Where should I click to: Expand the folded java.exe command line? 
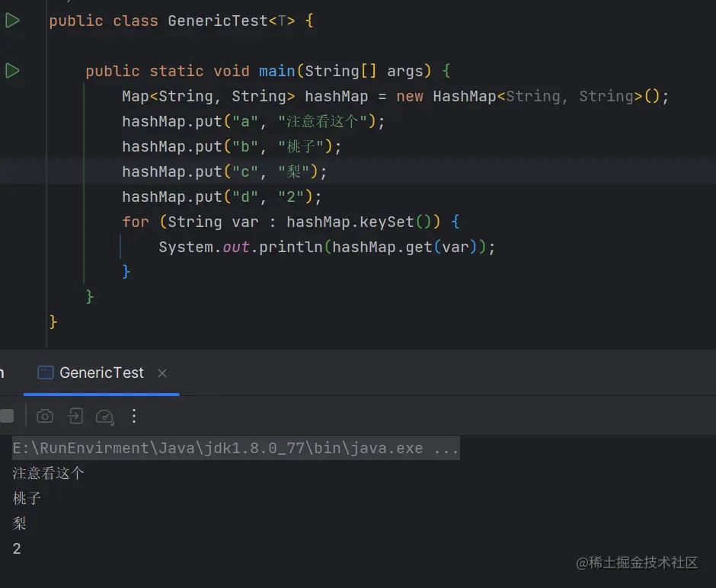click(235, 448)
